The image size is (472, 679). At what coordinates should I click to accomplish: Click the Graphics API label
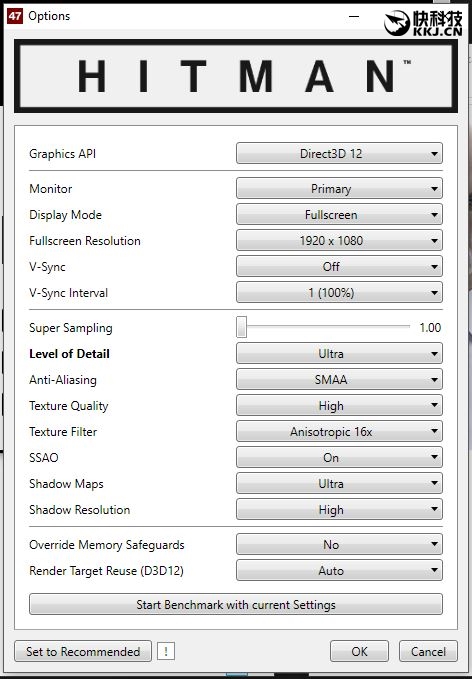62,154
